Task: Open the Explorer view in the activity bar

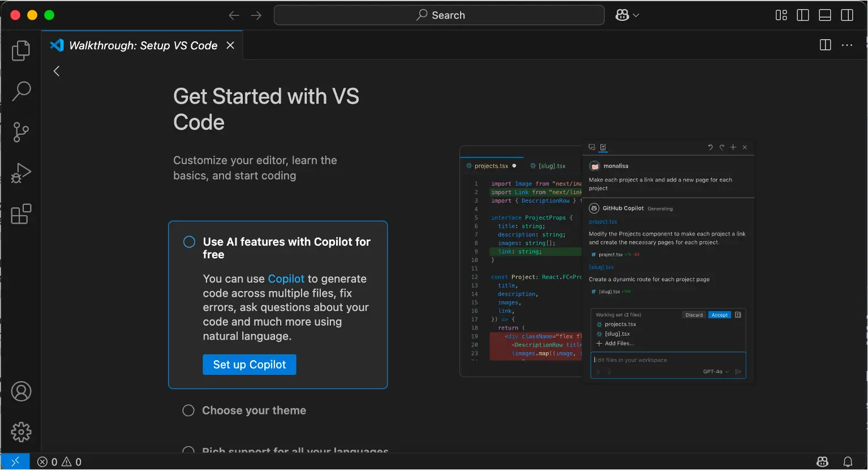Action: [x=21, y=50]
